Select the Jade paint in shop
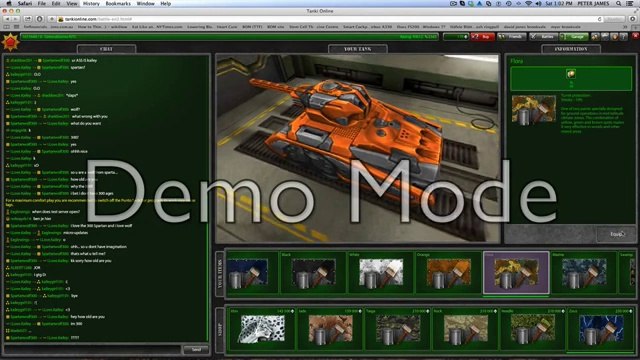 330,329
